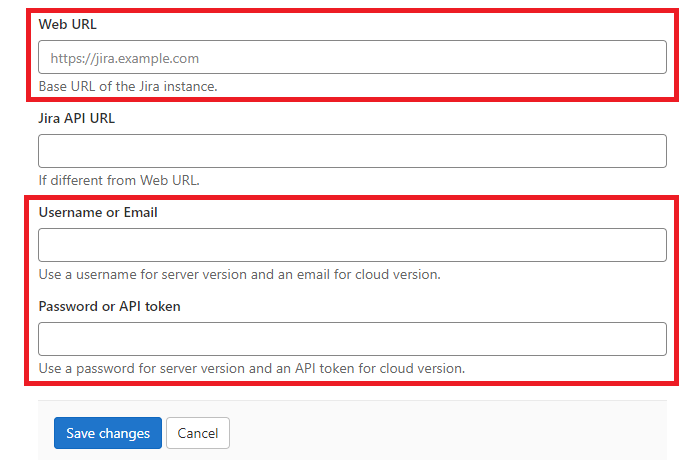Click 'Base URL of the Jira instance.' hint
The image size is (693, 460).
[128, 87]
